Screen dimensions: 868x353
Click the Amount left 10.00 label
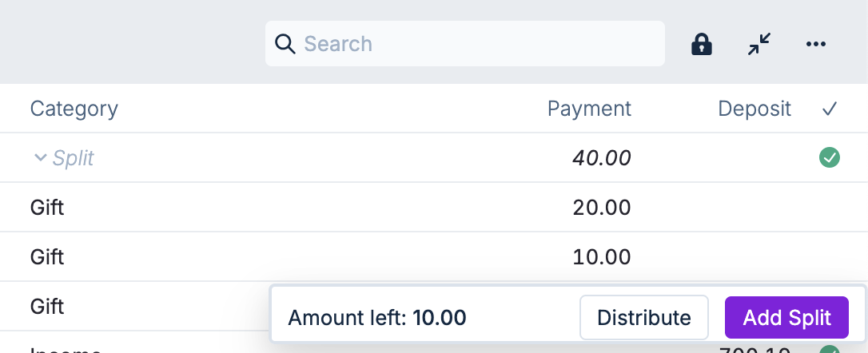click(x=376, y=318)
